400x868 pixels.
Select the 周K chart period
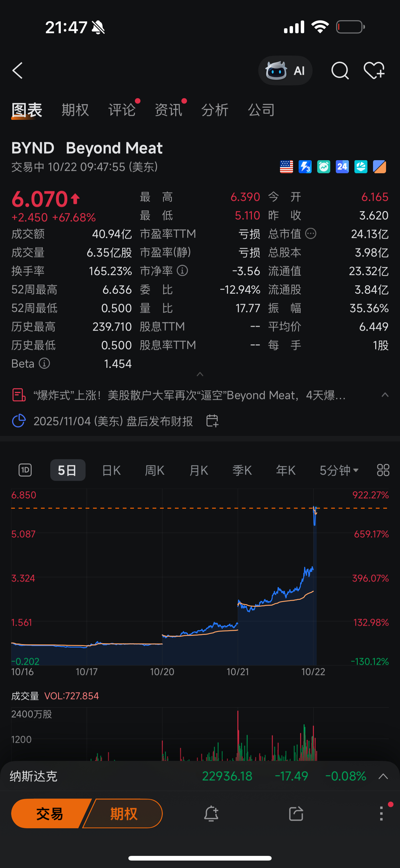(x=155, y=470)
